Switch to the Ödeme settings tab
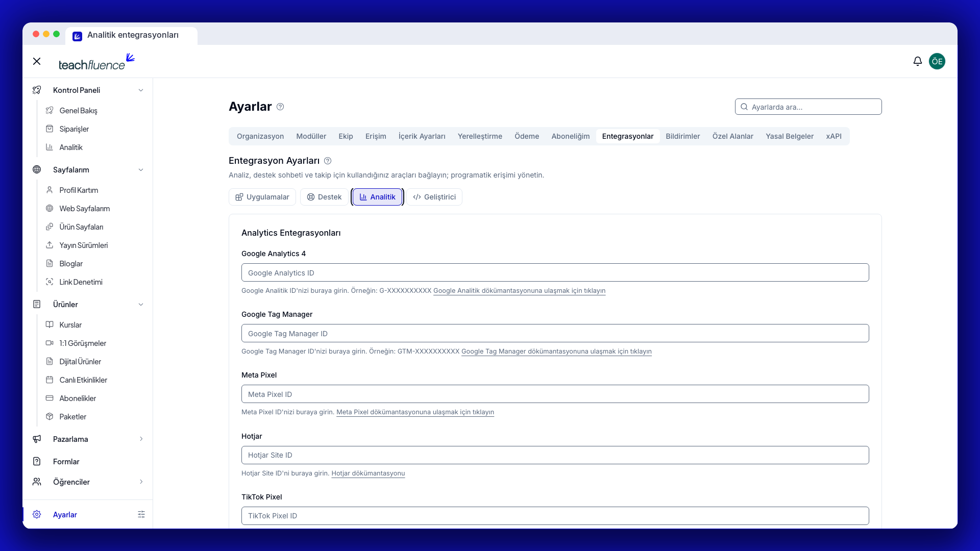The image size is (980, 551). click(527, 136)
